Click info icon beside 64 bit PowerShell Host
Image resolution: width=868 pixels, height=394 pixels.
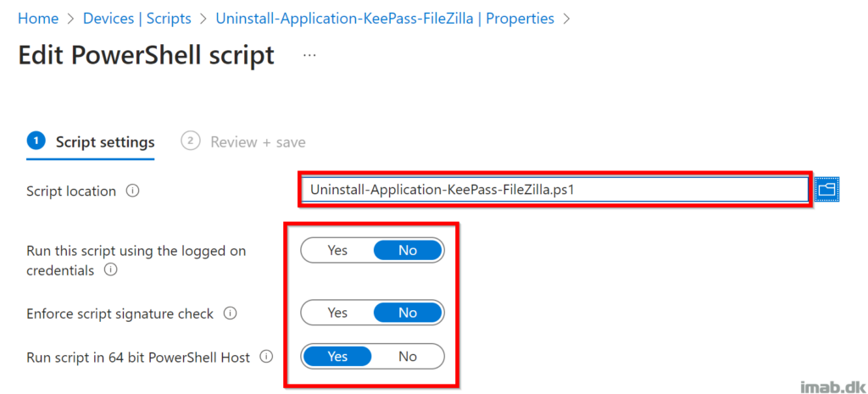coord(267,357)
